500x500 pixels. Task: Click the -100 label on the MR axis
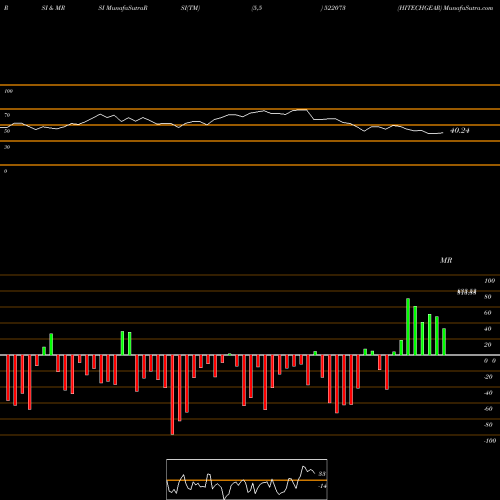pos(490,441)
